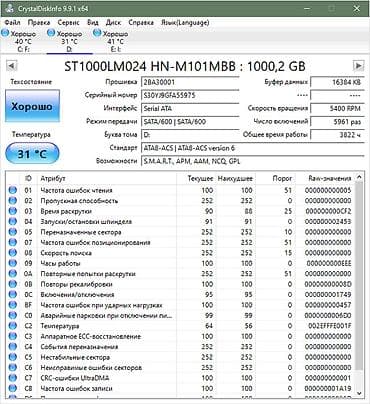
Task: Select disk C: F: at 40 °C
Action: tap(23, 41)
